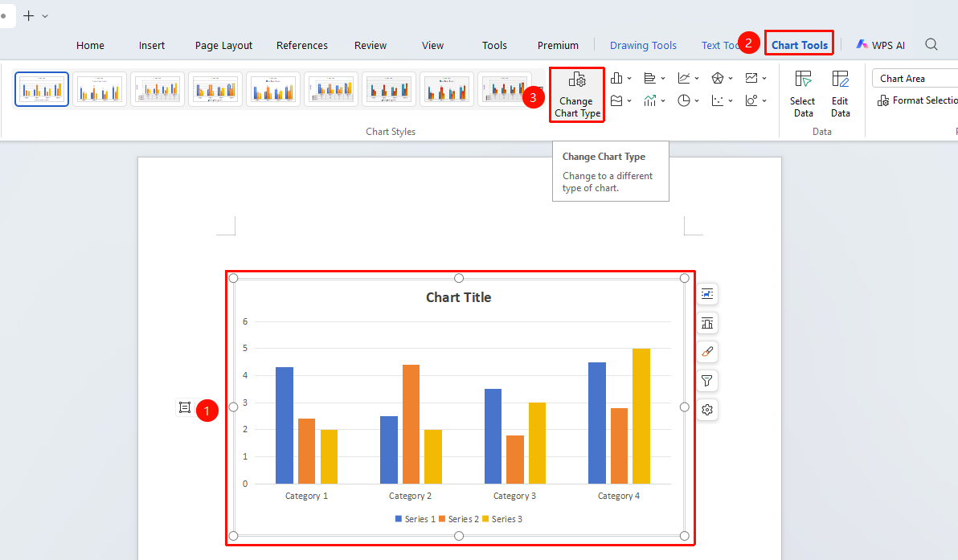The width and height of the screenshot is (958, 560).
Task: Open the chart filter funnel icon
Action: (x=707, y=381)
